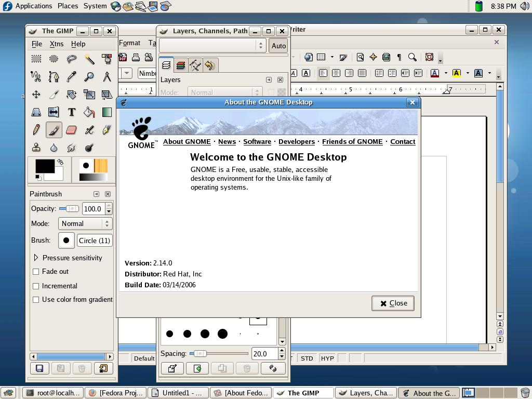Screen dimensions: 532x399
Task: Follow the About GNOME link
Action: (x=187, y=142)
